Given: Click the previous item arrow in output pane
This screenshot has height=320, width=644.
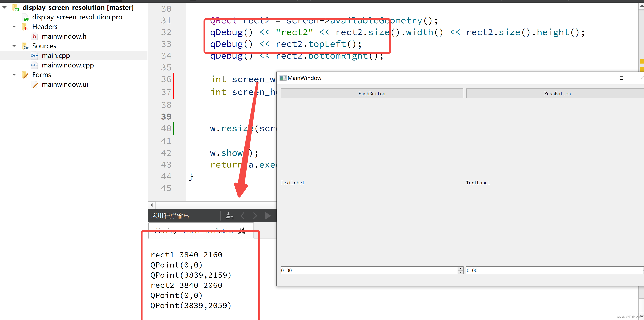Looking at the screenshot, I should click(x=242, y=216).
